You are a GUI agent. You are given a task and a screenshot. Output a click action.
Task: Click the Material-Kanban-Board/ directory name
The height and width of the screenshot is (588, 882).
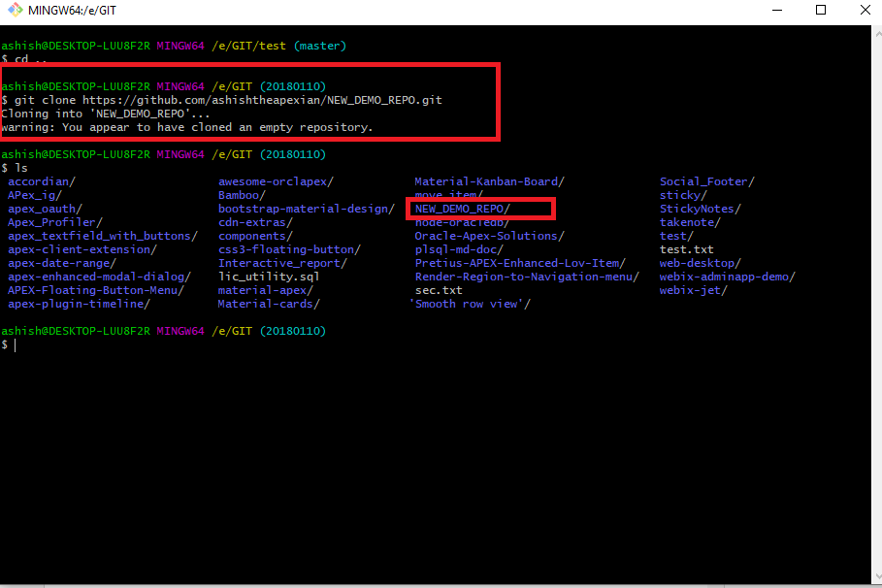(x=489, y=181)
